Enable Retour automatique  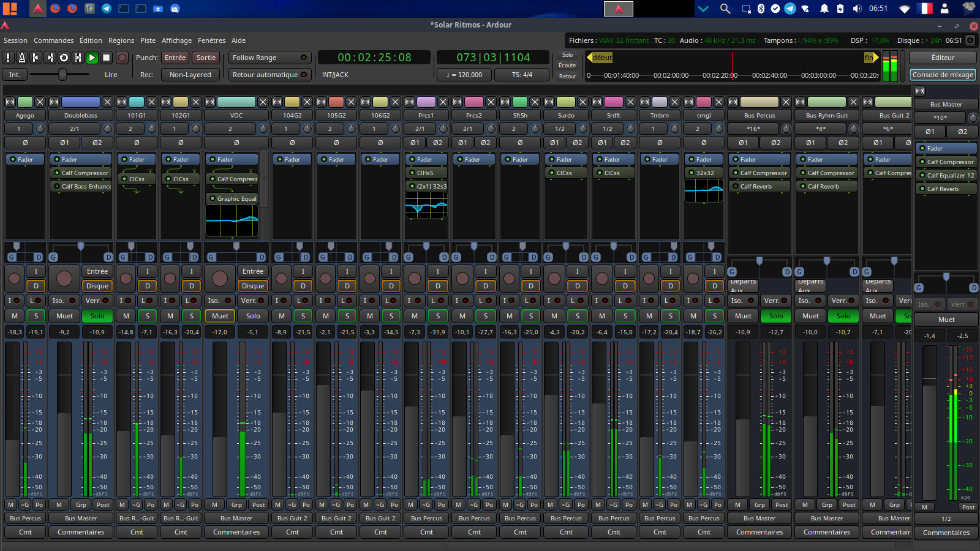click(x=269, y=75)
